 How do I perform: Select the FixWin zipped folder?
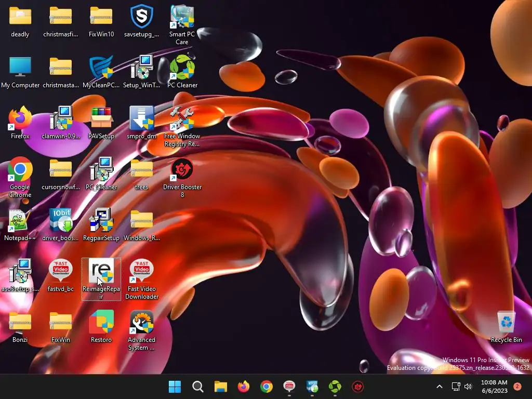tap(60, 327)
